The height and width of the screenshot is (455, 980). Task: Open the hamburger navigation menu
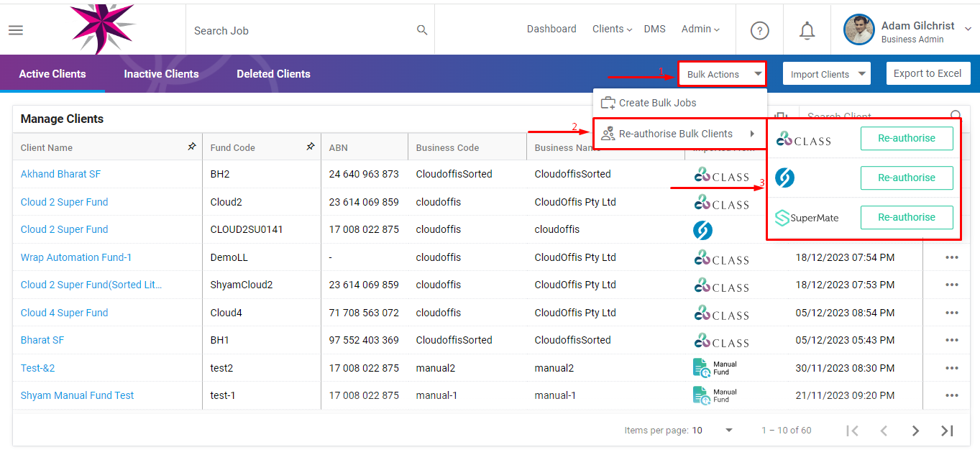(x=16, y=30)
